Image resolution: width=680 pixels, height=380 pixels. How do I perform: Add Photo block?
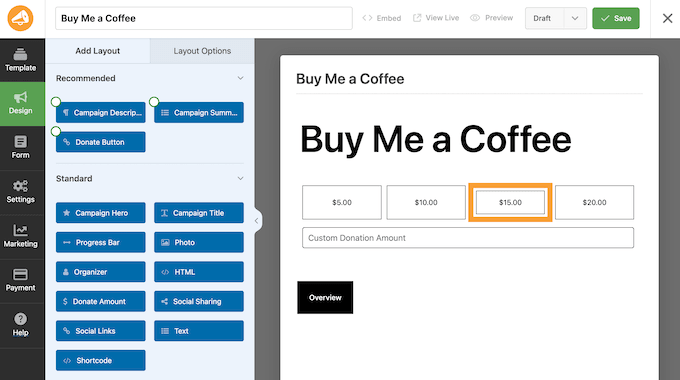(199, 242)
